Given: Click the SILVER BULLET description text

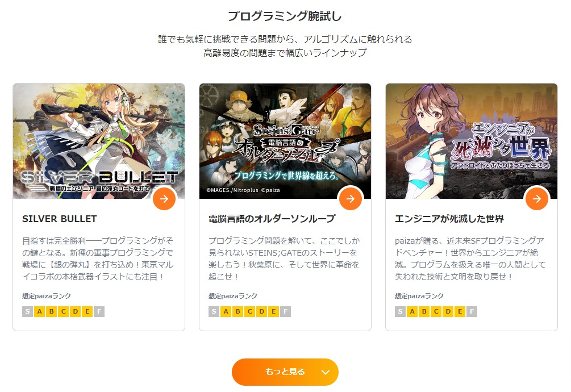Looking at the screenshot, I should [98, 259].
